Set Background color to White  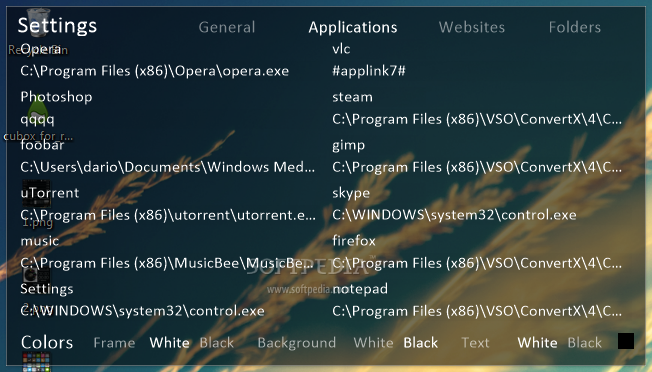pyautogui.click(x=373, y=343)
